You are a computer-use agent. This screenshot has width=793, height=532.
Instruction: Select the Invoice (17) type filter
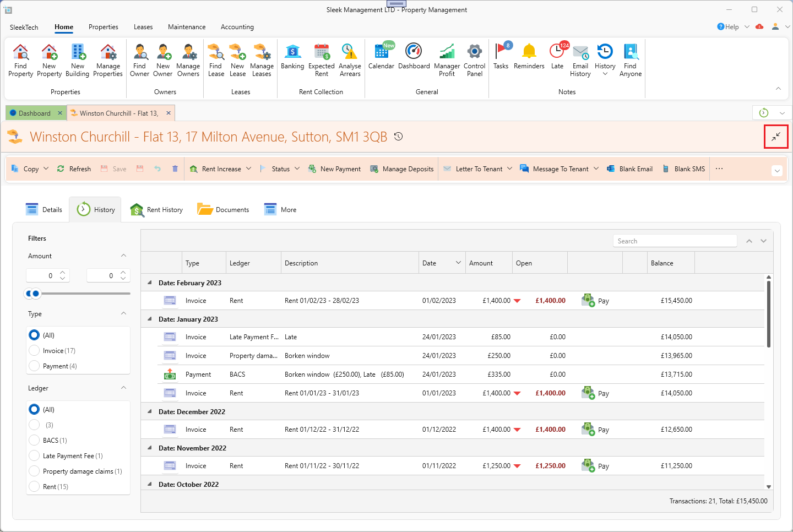click(34, 351)
